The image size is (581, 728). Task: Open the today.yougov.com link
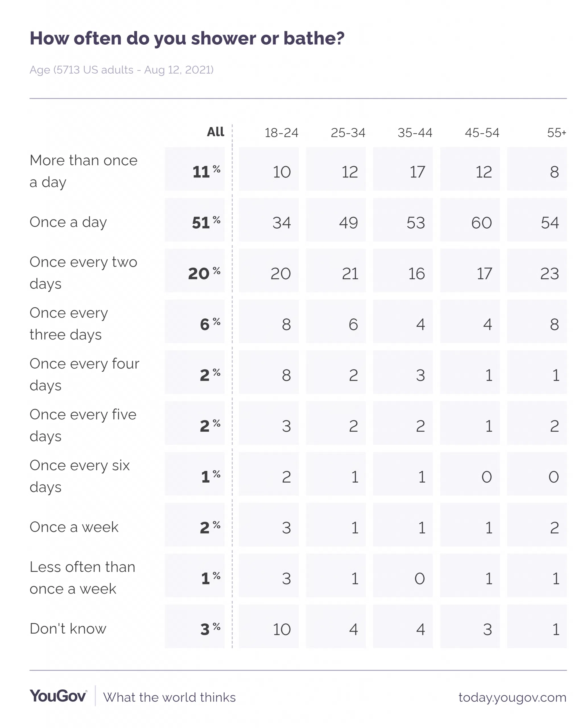click(512, 697)
